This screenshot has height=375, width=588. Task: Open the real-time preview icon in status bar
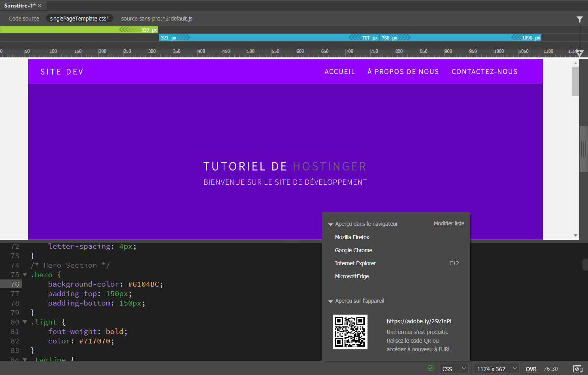tap(578, 369)
